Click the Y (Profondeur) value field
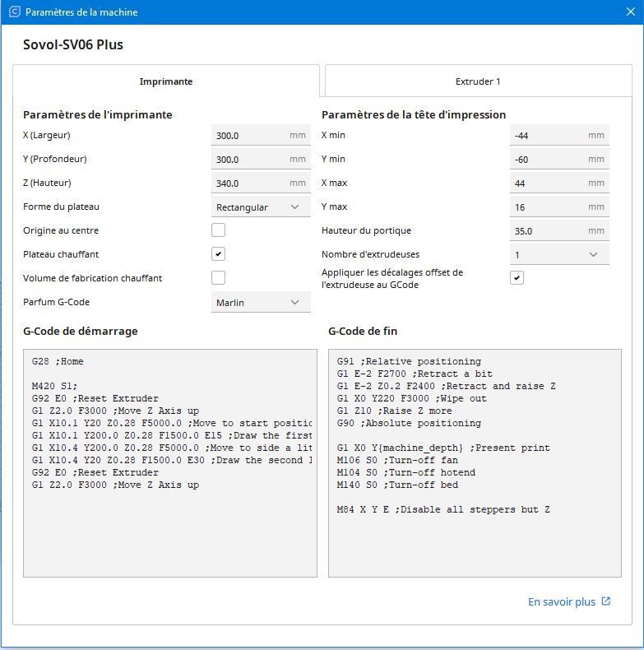The image size is (644, 650). coord(261,159)
